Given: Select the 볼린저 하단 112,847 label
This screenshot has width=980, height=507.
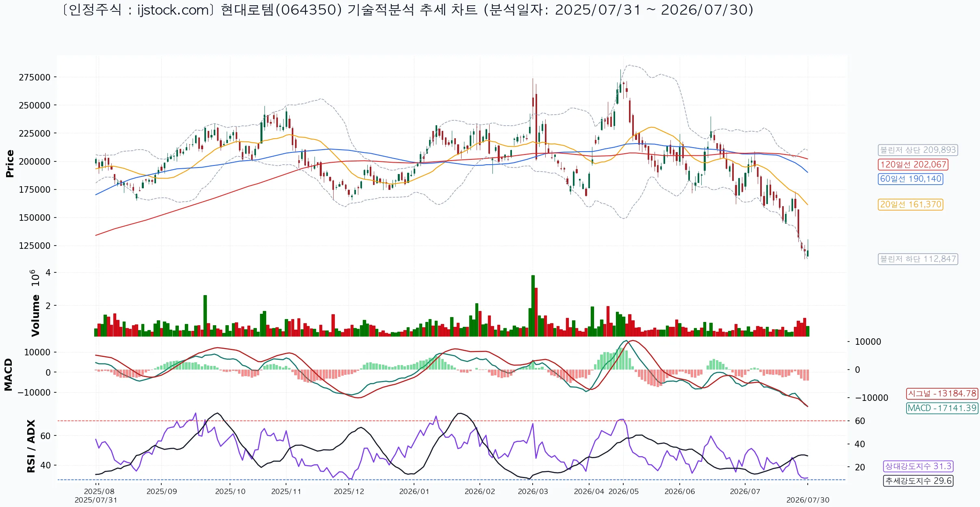Looking at the screenshot, I should point(918,259).
